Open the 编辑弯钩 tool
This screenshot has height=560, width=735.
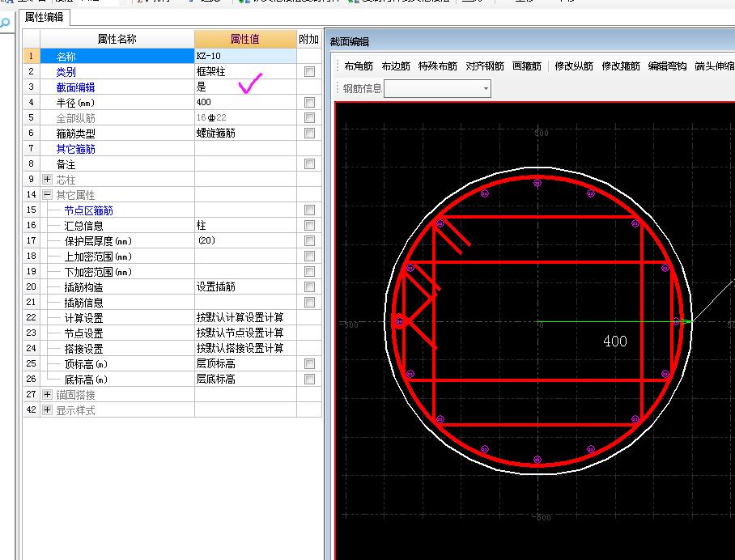(x=667, y=66)
